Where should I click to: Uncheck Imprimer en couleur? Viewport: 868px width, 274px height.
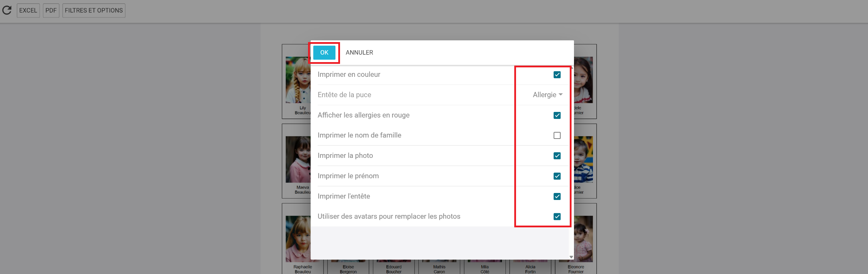(557, 75)
